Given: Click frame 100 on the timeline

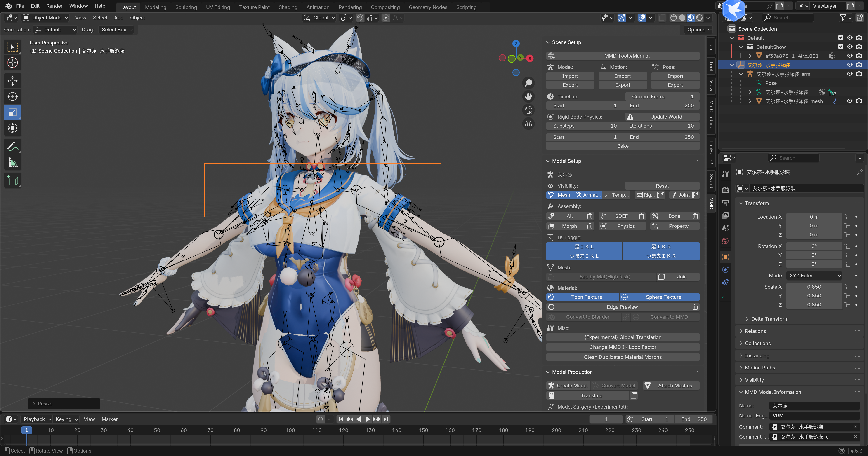Looking at the screenshot, I should click(x=290, y=430).
